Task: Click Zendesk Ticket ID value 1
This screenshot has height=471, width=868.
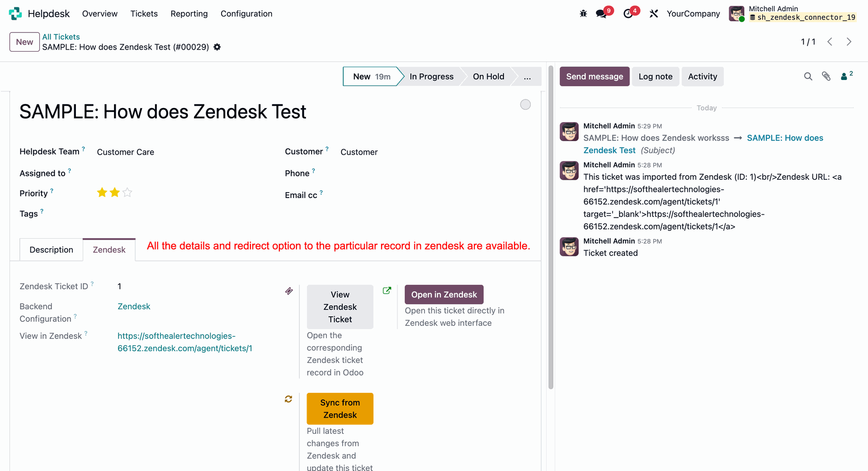Action: coord(119,286)
